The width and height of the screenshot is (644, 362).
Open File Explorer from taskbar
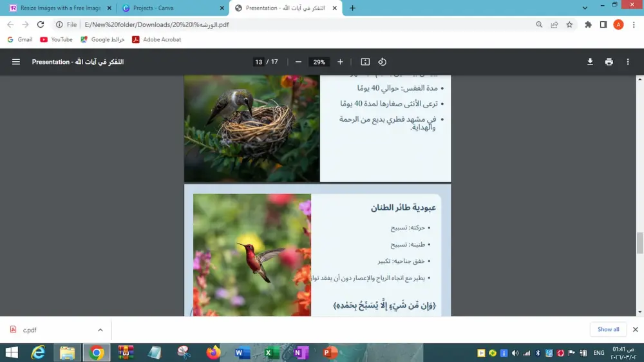coord(67,352)
